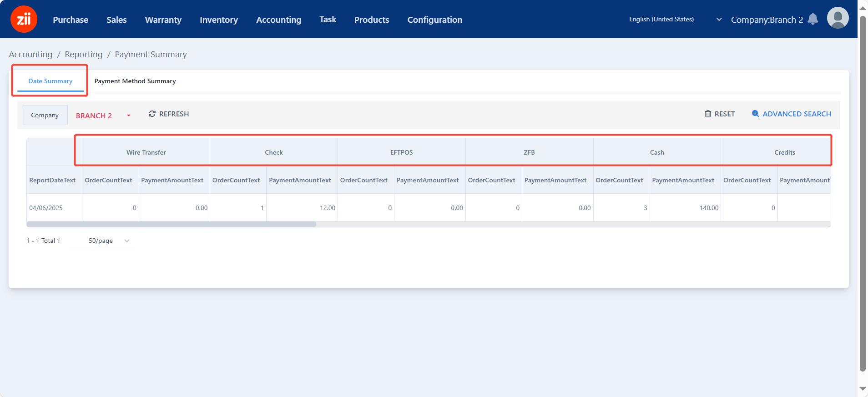Open the user profile avatar
Image resolution: width=868 pixels, height=397 pixels.
pos(838,18)
